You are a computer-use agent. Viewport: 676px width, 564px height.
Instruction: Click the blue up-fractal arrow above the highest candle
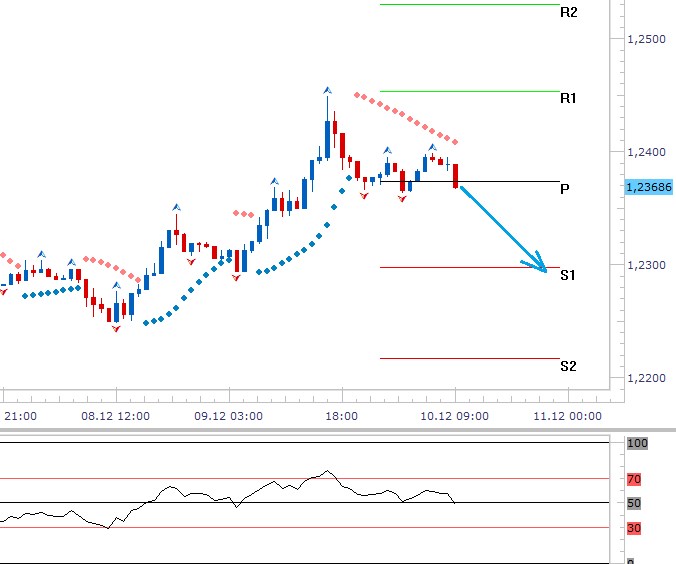(x=327, y=91)
